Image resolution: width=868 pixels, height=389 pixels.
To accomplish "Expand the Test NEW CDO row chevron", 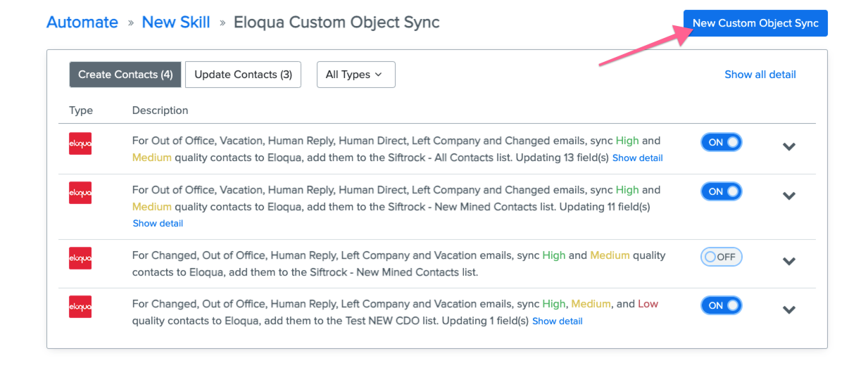I will point(789,310).
